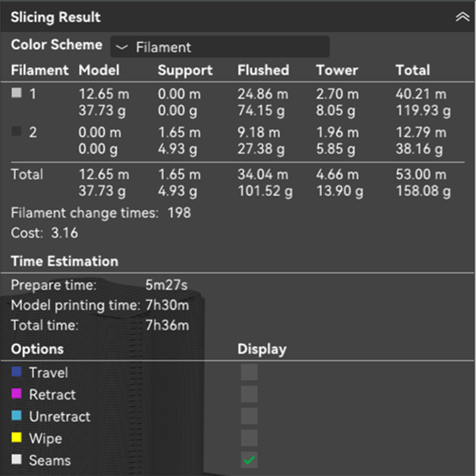The width and height of the screenshot is (476, 476).
Task: Enable the Travel display checkbox
Action: click(249, 372)
